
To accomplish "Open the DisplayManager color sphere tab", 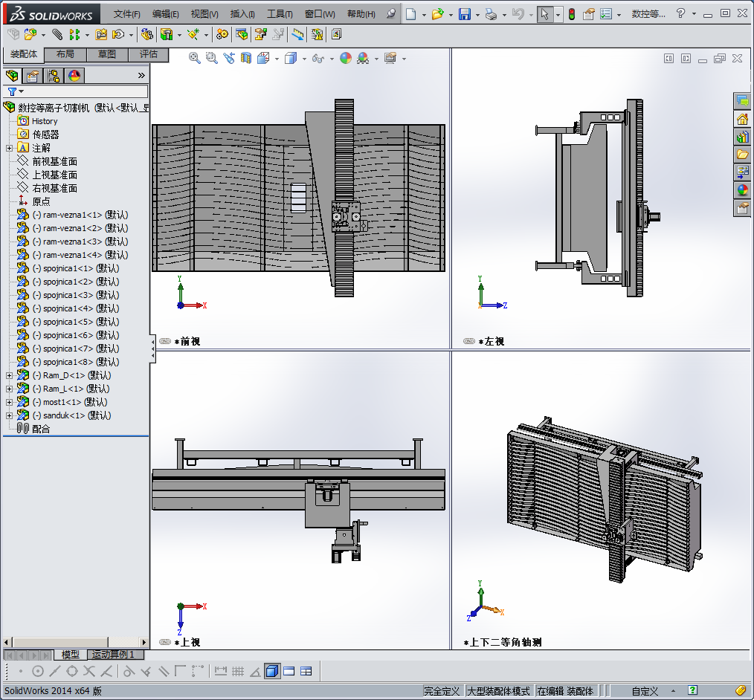I will 74,75.
